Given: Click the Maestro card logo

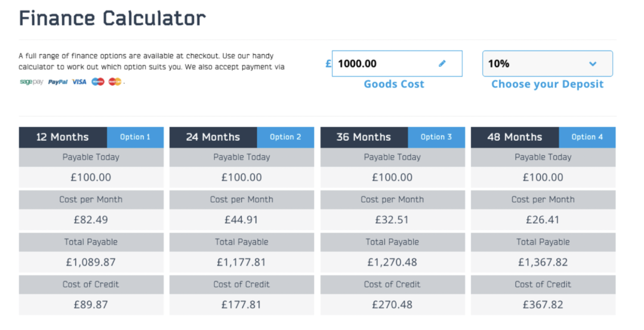Looking at the screenshot, I should 98,82.
